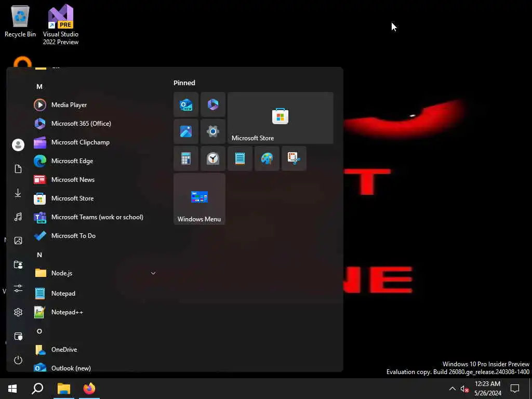Image resolution: width=532 pixels, height=399 pixels.
Task: Click the M letter header
Action: click(39, 87)
